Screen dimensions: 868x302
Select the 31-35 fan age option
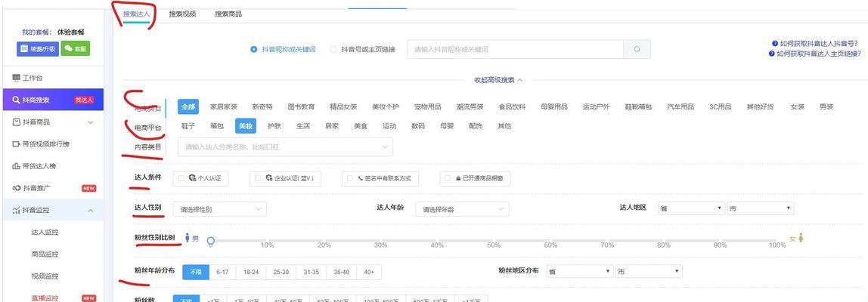click(x=311, y=272)
